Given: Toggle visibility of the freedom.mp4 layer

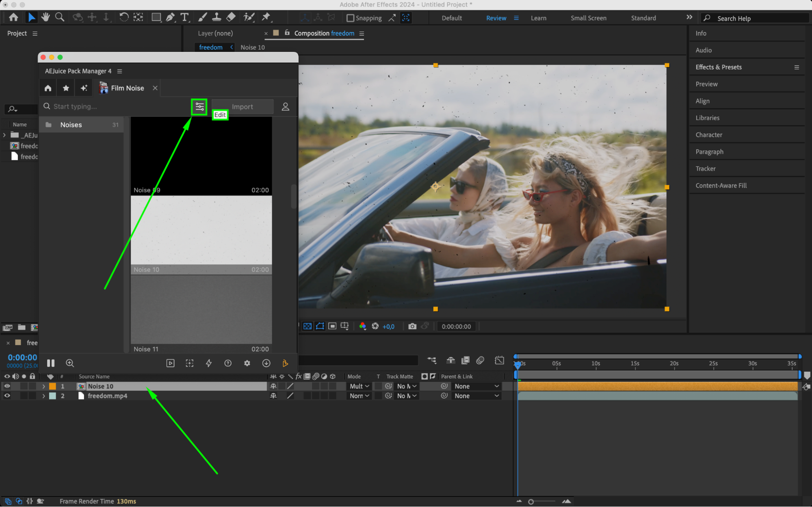Looking at the screenshot, I should 7,396.
